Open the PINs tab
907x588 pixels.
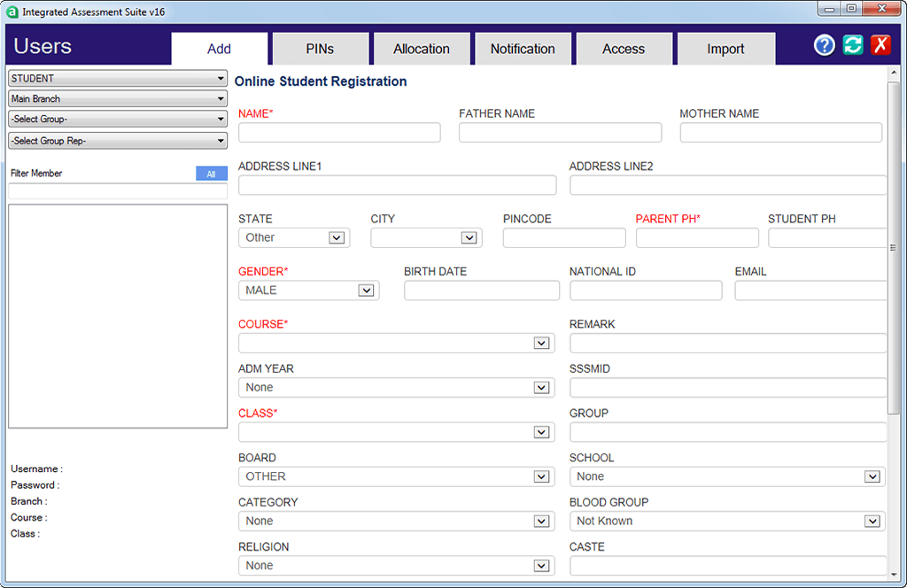tap(320, 50)
